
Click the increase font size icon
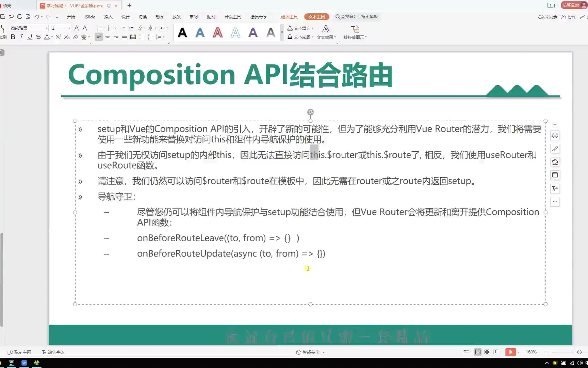(77, 28)
